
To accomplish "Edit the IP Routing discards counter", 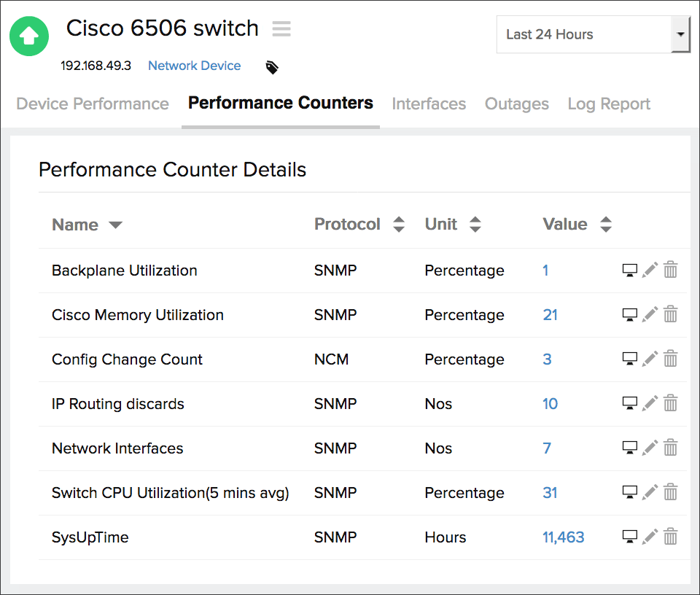I will coord(650,403).
